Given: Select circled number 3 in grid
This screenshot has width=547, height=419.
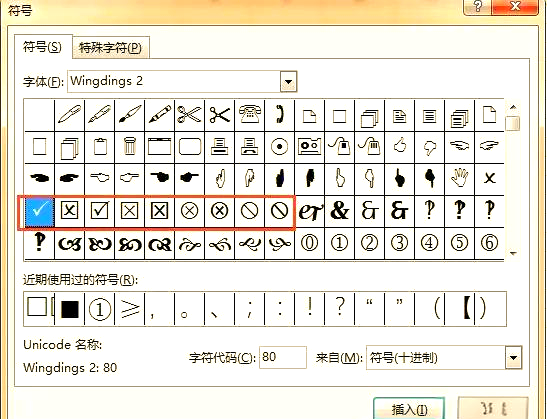Looking at the screenshot, I should point(399,243).
